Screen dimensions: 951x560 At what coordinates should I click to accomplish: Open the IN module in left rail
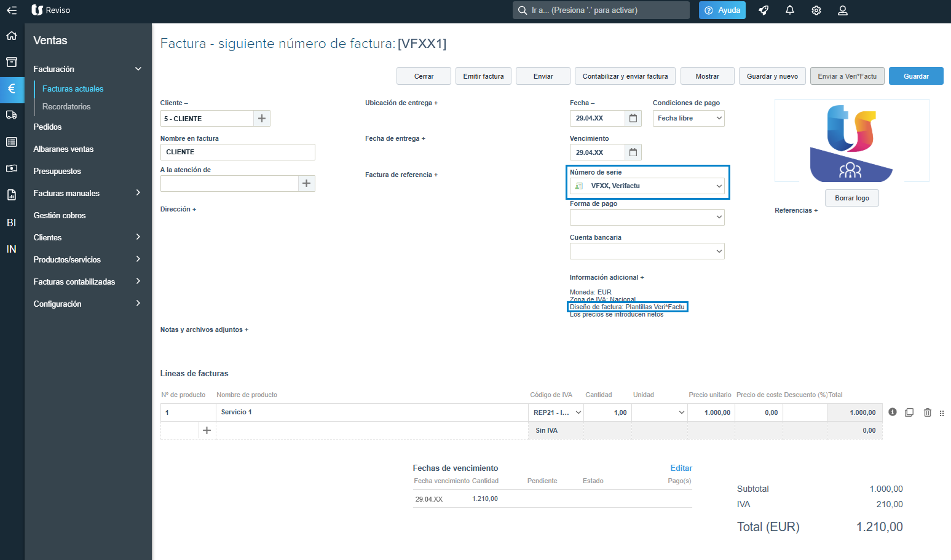point(12,249)
